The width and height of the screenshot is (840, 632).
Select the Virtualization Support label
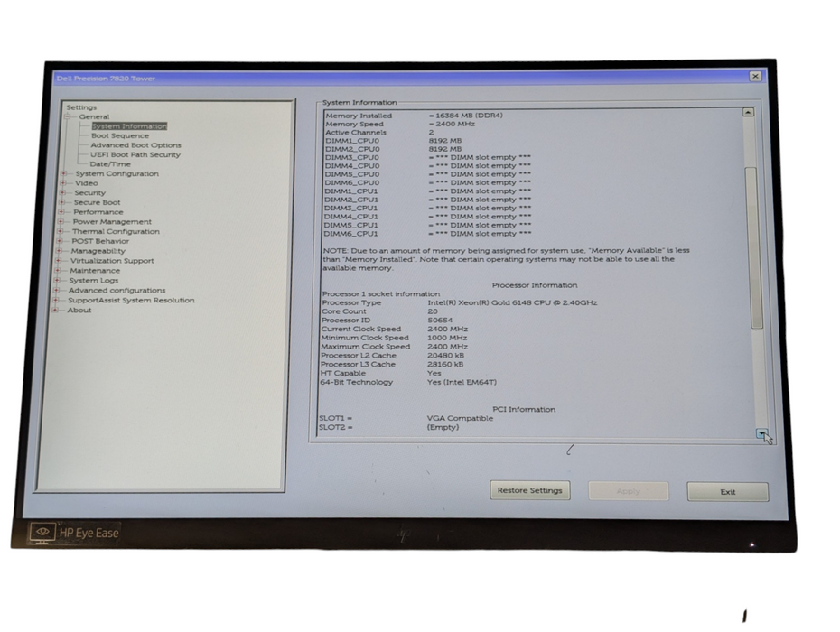[x=112, y=261]
